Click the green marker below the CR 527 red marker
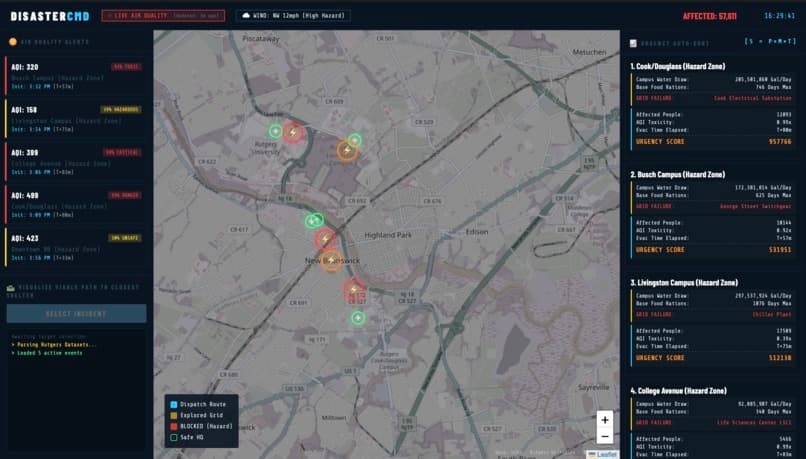The height and width of the screenshot is (459, 806). tap(358, 318)
